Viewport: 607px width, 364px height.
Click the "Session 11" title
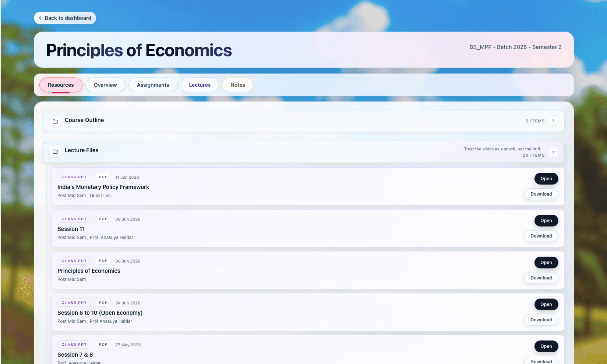coord(71,229)
